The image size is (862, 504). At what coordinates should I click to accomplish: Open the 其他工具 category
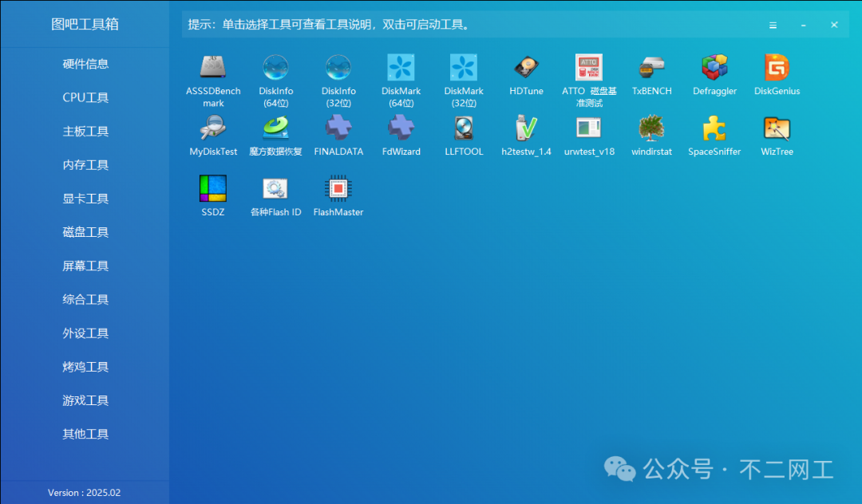tap(85, 434)
